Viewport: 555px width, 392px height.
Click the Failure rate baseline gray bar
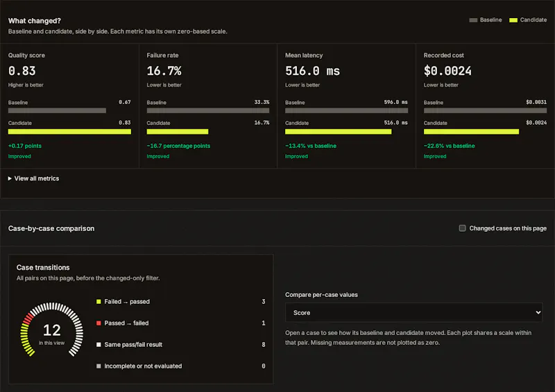[208, 110]
